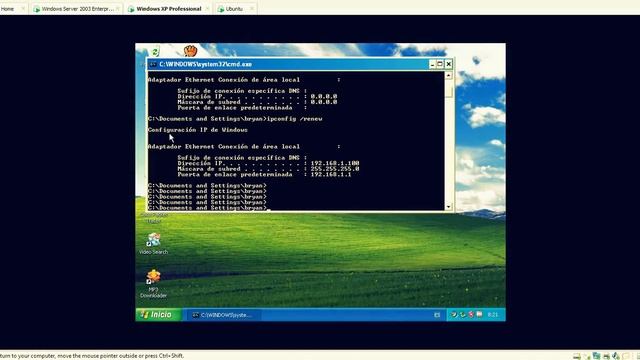Click the fourth white XP tray icon
The height and width of the screenshot is (360, 640).
479,315
